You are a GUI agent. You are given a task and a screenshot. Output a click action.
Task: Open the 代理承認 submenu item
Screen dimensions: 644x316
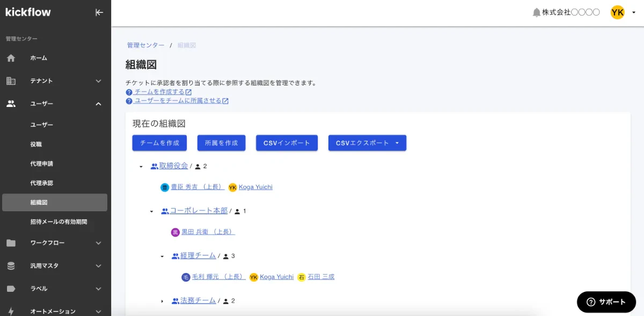point(55,183)
